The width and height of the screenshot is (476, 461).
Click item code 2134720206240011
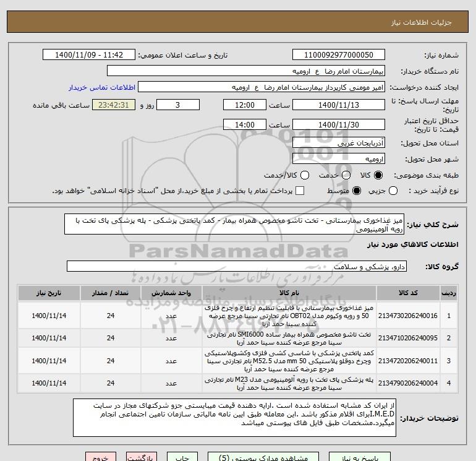[408, 361]
